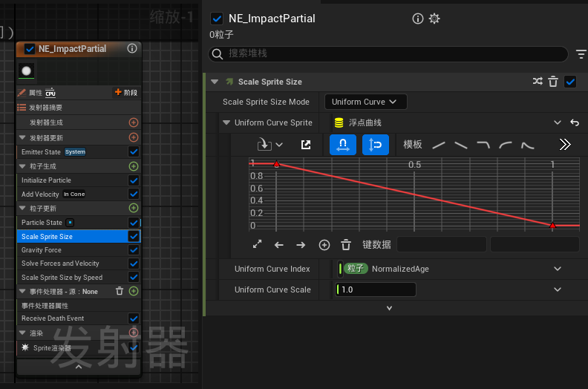
Task: Open the curve in external editor icon
Action: coord(306,145)
